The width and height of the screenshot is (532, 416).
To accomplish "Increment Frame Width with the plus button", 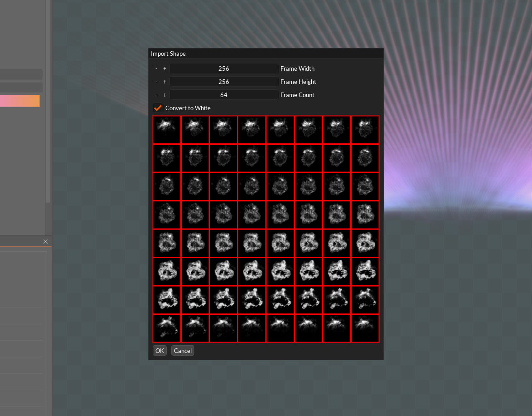I will coord(164,69).
